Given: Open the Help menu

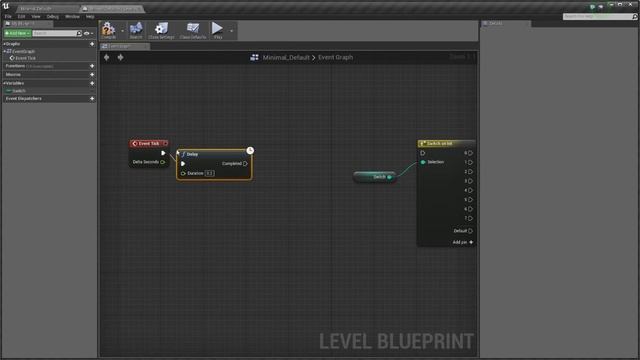Looking at the screenshot, I should coord(90,16).
